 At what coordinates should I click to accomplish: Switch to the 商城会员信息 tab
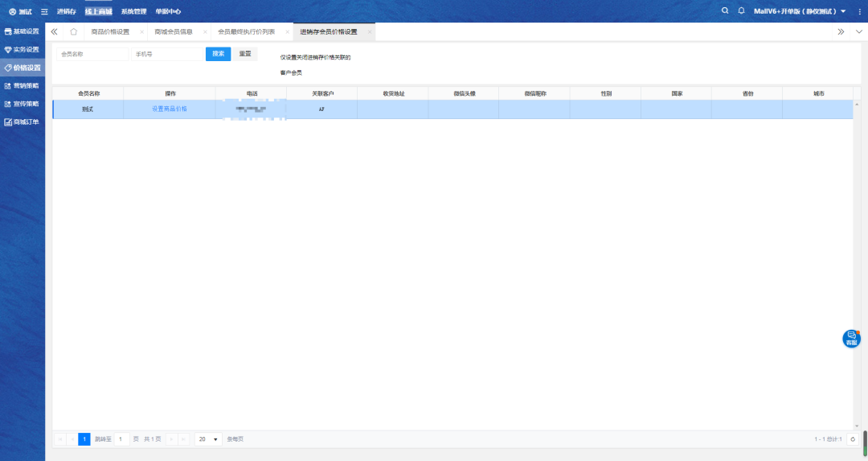point(174,32)
